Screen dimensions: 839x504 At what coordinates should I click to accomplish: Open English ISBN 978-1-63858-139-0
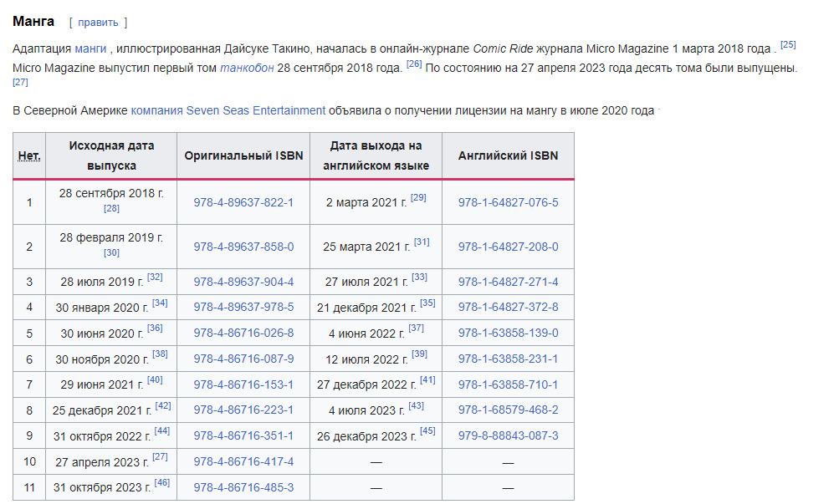[508, 333]
